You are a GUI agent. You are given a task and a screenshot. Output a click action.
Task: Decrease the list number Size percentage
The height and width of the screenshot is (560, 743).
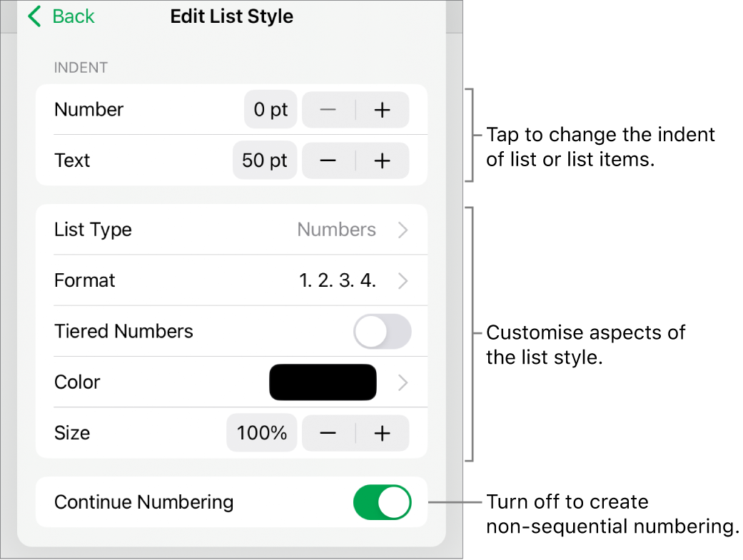328,432
